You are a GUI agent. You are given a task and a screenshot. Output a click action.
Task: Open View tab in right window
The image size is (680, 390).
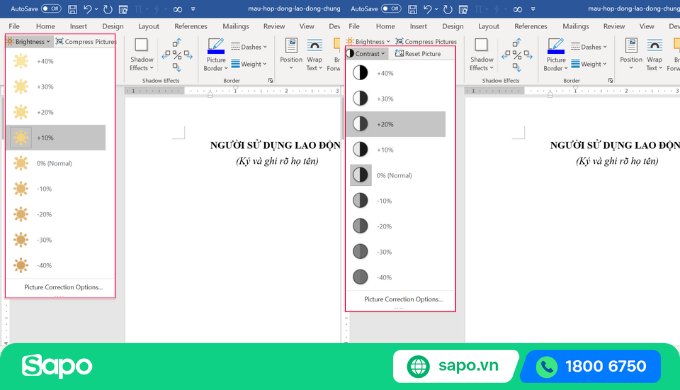647,26
